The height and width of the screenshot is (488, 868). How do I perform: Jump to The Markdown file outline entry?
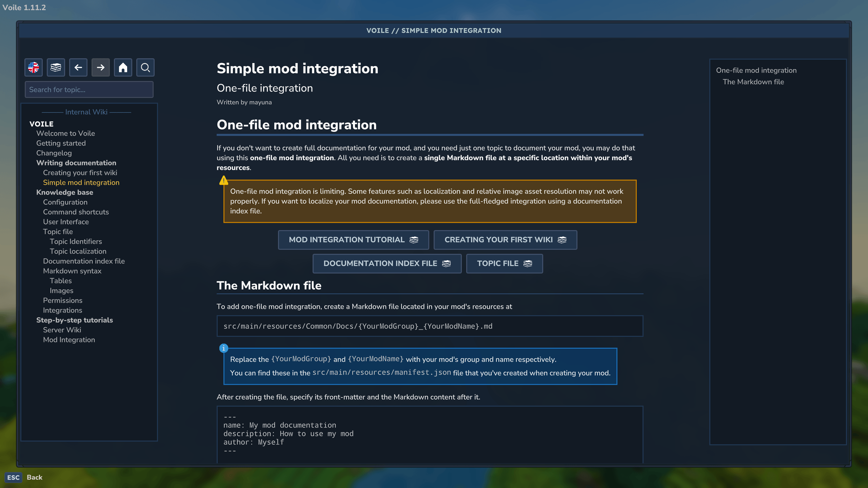click(753, 82)
